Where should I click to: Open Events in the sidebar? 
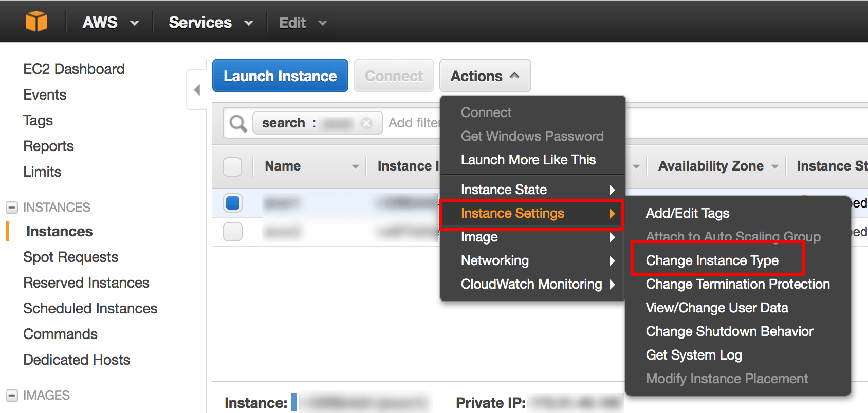[45, 95]
